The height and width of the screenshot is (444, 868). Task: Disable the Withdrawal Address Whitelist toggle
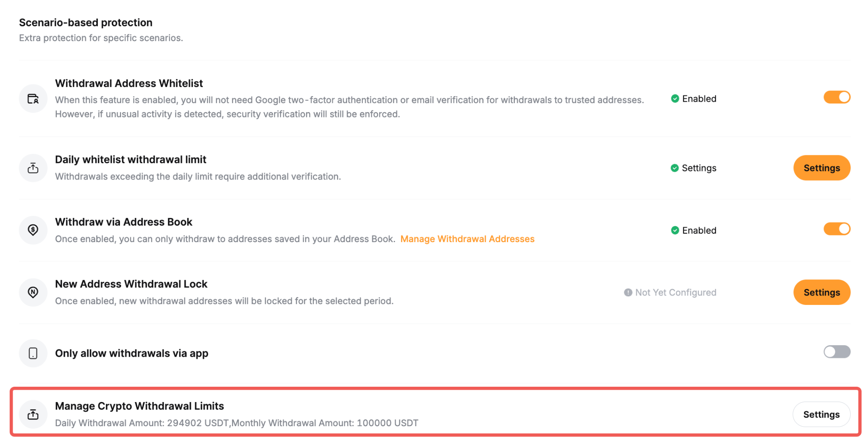837,97
